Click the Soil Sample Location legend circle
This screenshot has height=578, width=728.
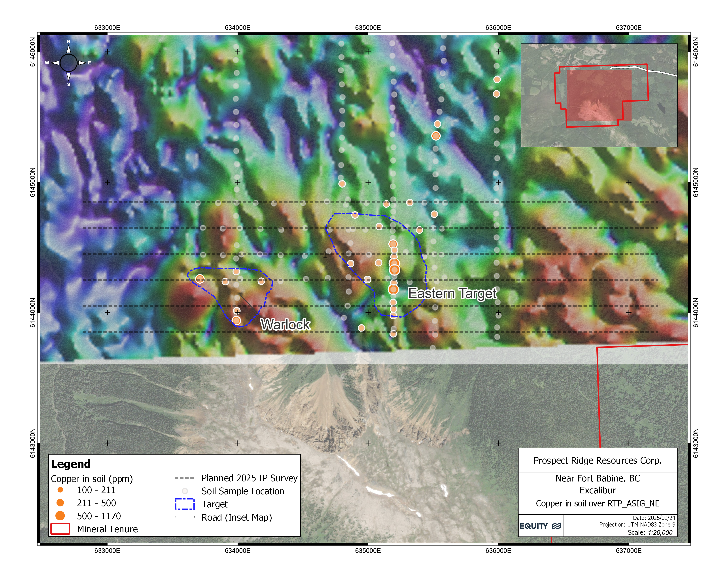(185, 491)
